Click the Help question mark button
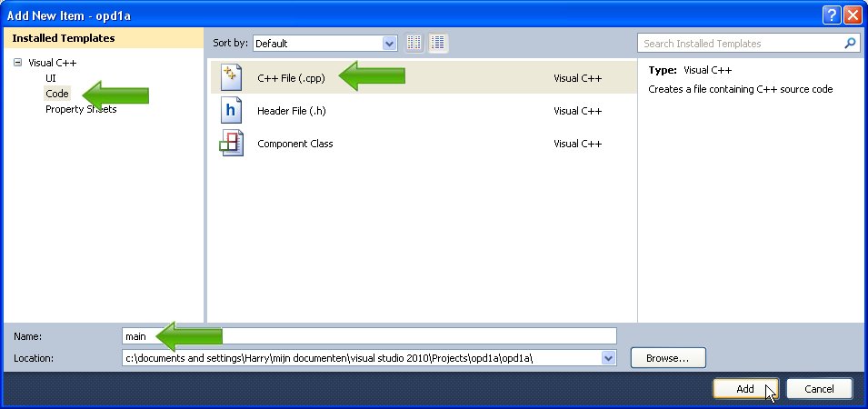This screenshot has height=409, width=868. (x=832, y=15)
